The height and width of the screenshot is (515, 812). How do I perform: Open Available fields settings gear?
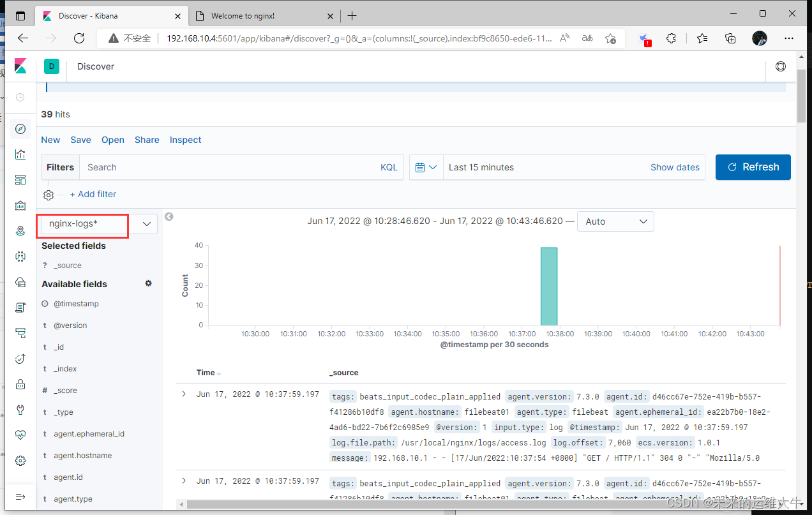pos(149,283)
